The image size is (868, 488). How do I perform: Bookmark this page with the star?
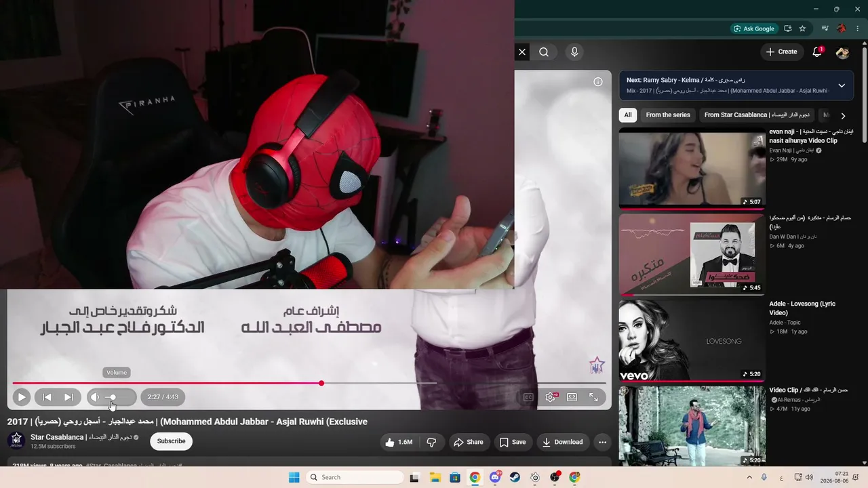(803, 28)
